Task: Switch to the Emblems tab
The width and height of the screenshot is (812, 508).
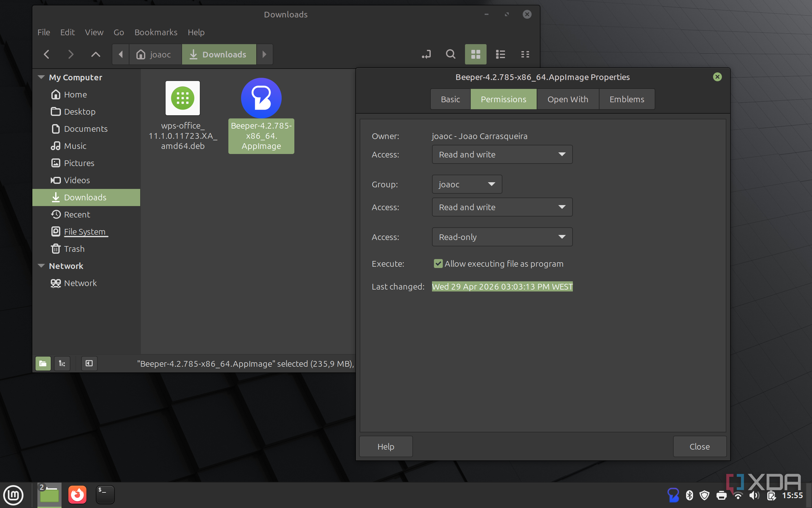Action: coord(627,99)
